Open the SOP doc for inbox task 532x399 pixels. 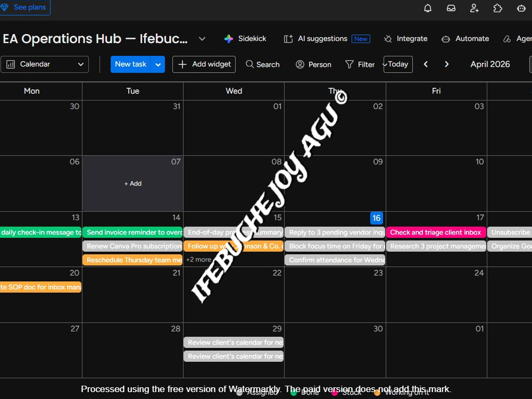click(41, 287)
